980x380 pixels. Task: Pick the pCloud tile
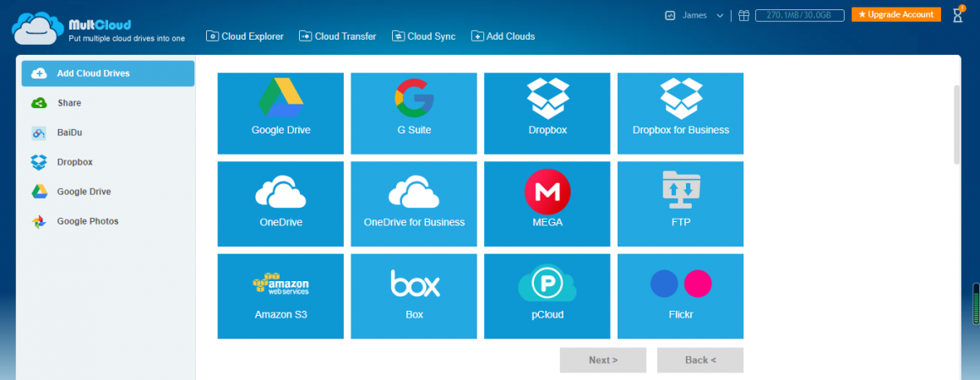pos(547,296)
